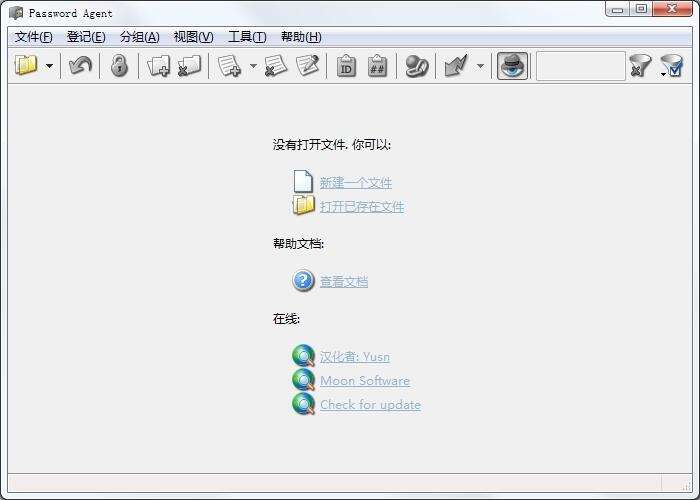
Task: Click the 查看文档 link
Action: [344, 282]
